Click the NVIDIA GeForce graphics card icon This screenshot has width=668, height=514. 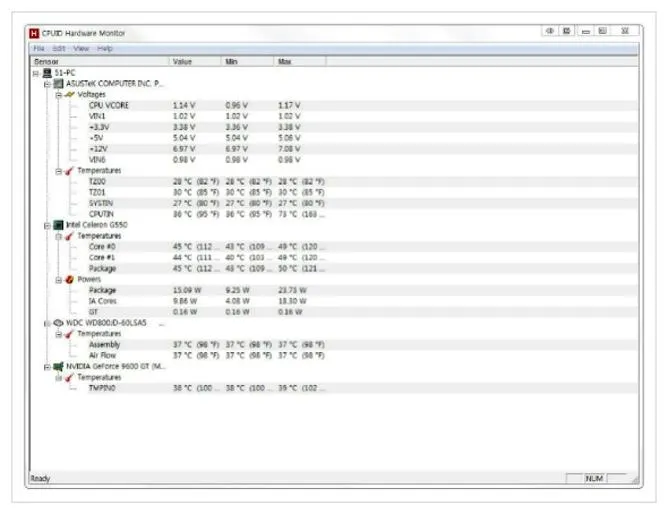pos(58,367)
